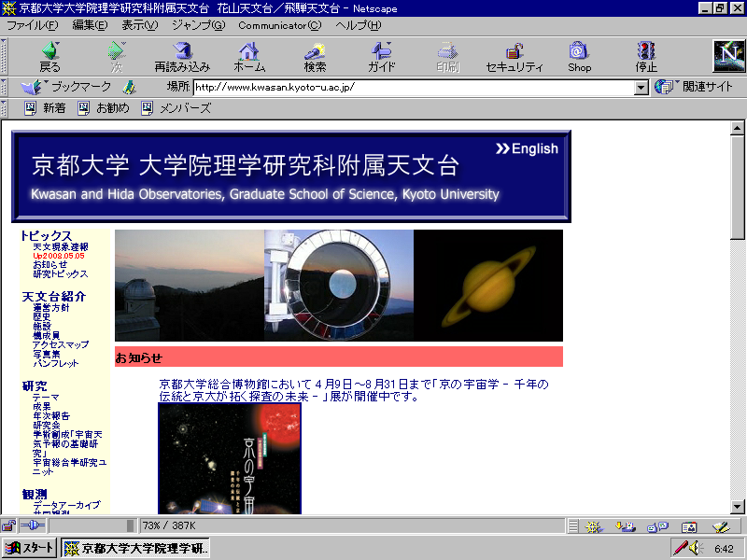This screenshot has width=747, height=560.
Task: Click the scrollbar up arrow
Action: click(x=738, y=128)
